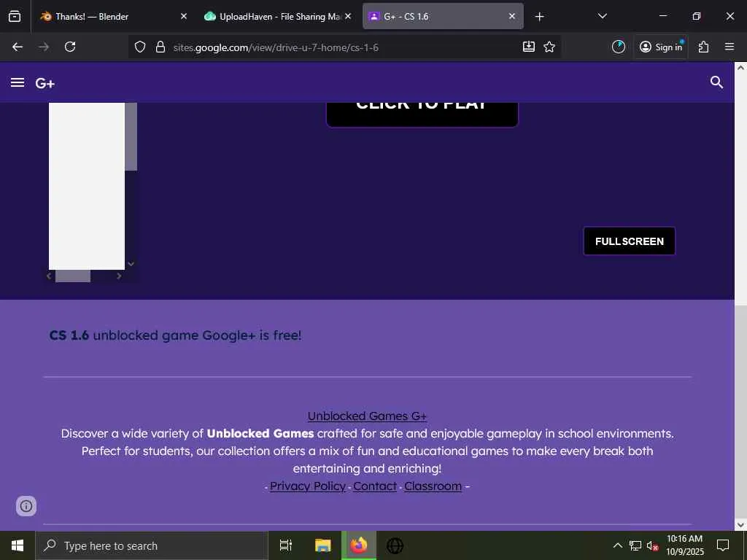The image size is (747, 560).
Task: Click the greyed forward navigation arrow
Action: tap(44, 47)
